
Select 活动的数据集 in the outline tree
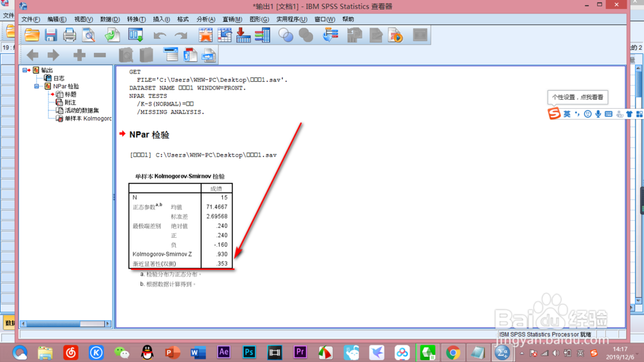pos(81,111)
